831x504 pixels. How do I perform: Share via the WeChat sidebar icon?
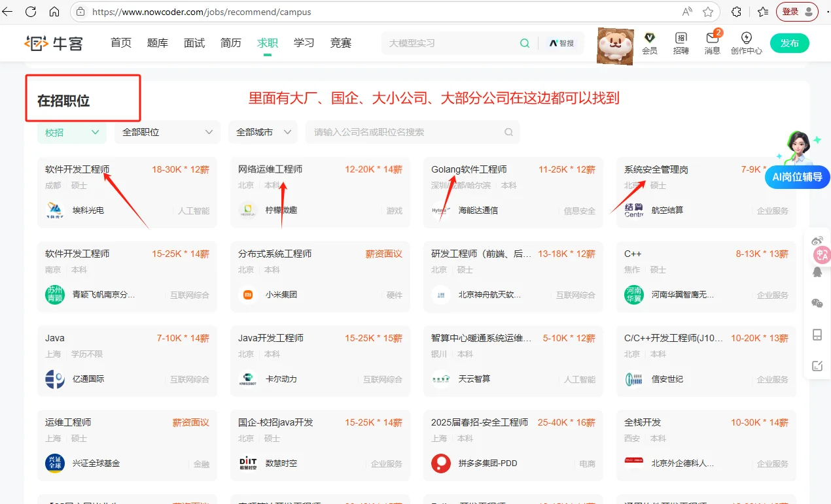(x=817, y=303)
